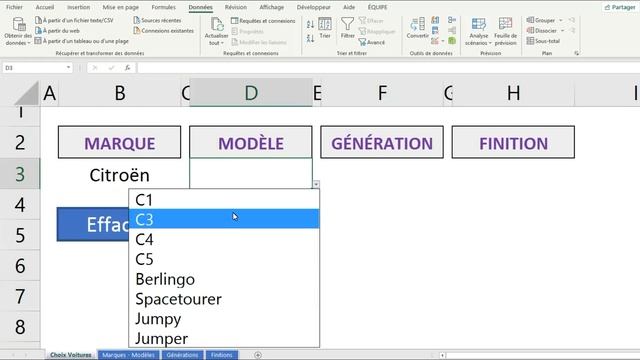Expand the Name Box dropdown arrow
The height and width of the screenshot is (360, 640).
68,68
